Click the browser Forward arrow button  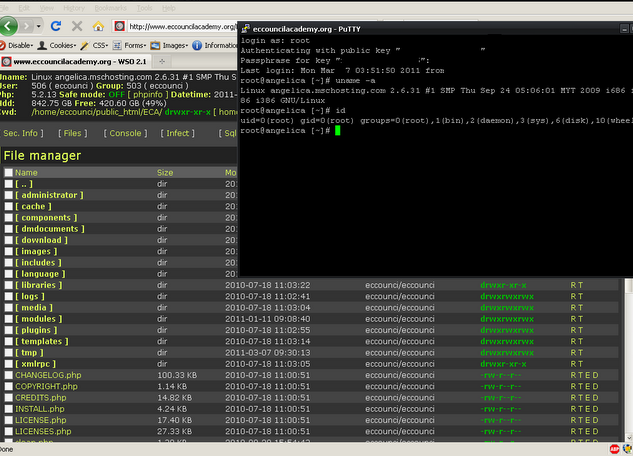pyautogui.click(x=26, y=27)
